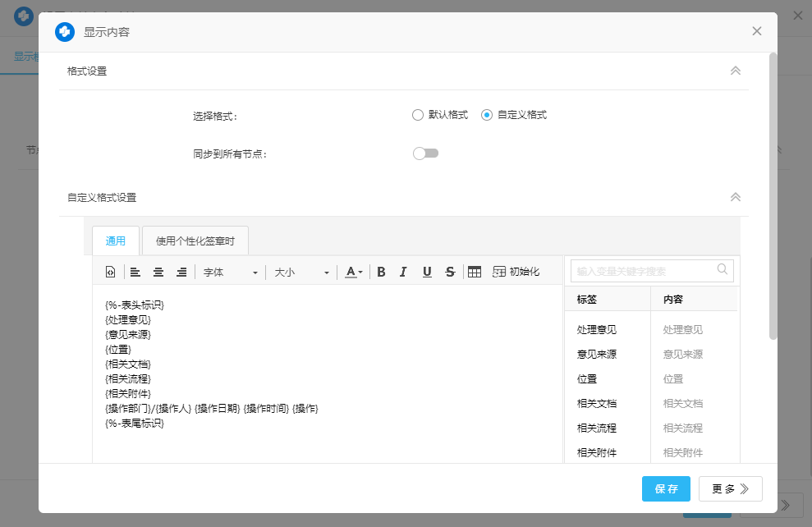
Task: Align text right in the editor
Action: (x=181, y=273)
